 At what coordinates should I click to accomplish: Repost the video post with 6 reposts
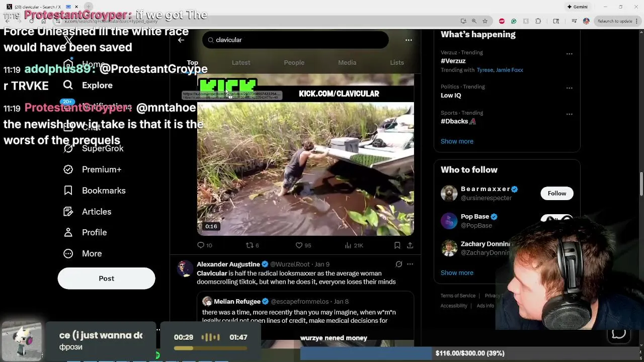point(252,245)
